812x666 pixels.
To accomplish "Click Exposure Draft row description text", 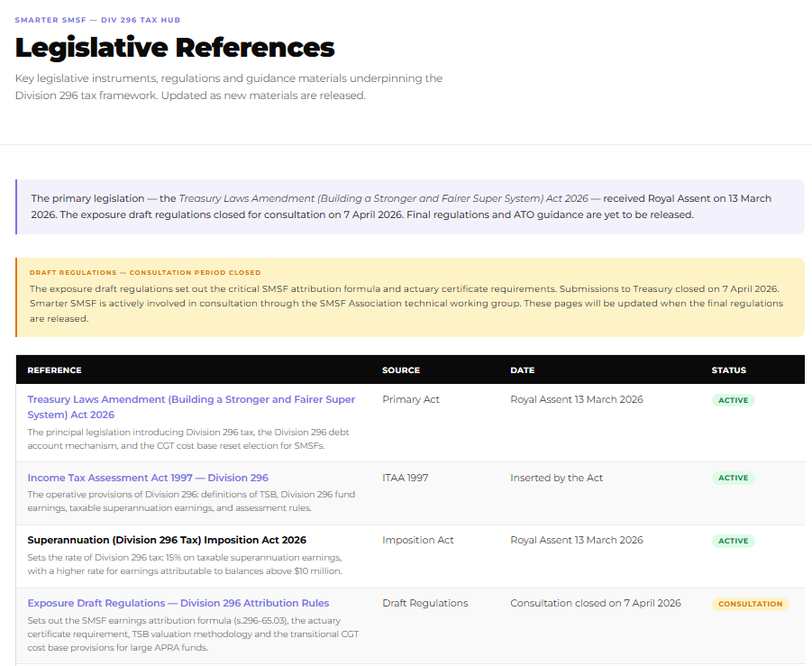I will pyautogui.click(x=193, y=634).
